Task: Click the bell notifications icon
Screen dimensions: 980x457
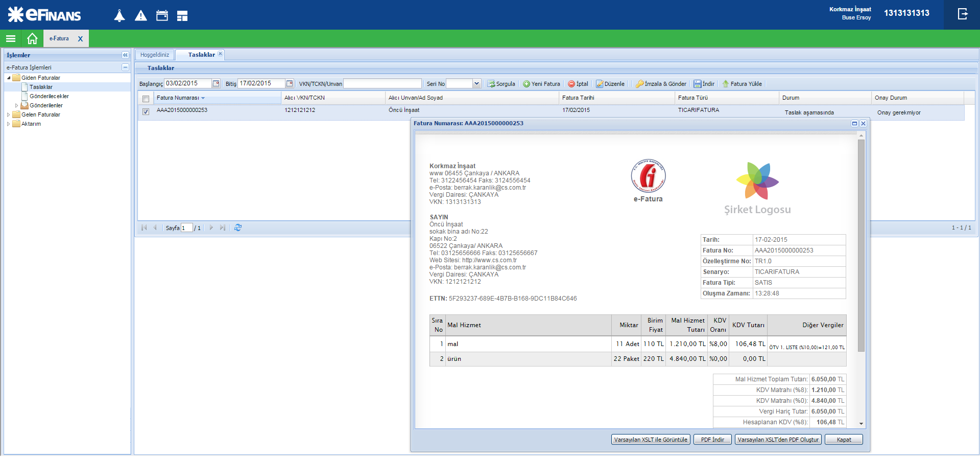Action: pyautogui.click(x=119, y=16)
